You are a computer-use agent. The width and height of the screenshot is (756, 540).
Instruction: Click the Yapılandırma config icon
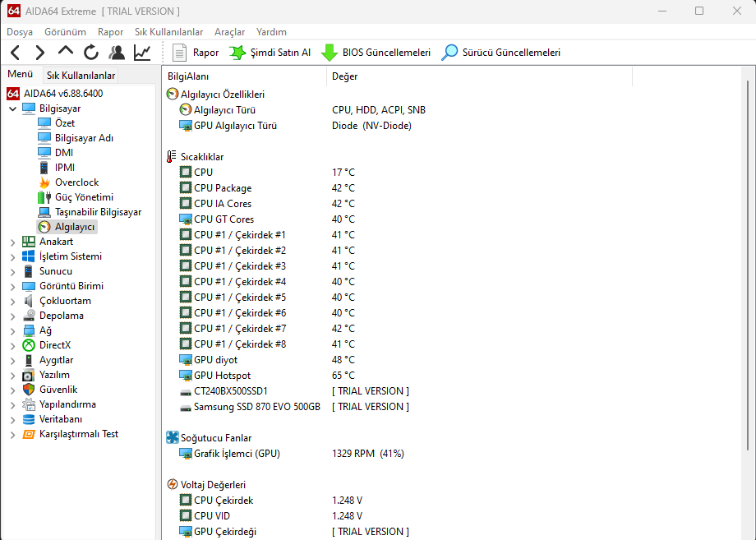(x=29, y=404)
